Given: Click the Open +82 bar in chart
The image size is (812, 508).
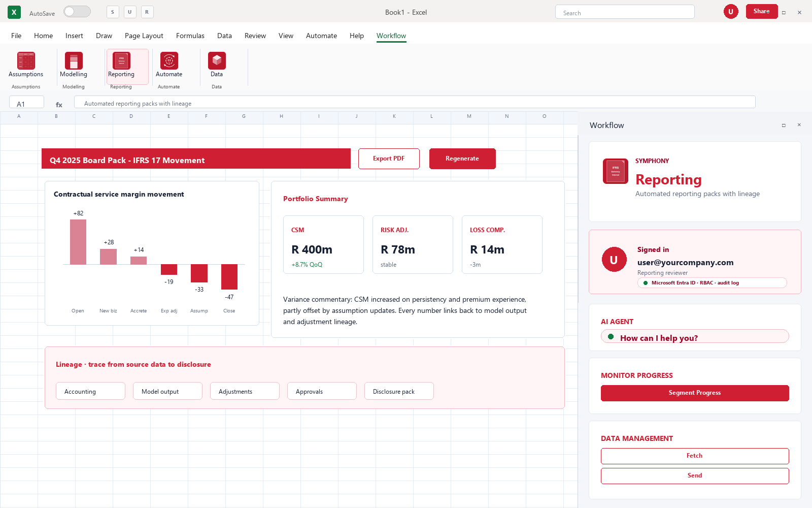Looking at the screenshot, I should [x=78, y=242].
